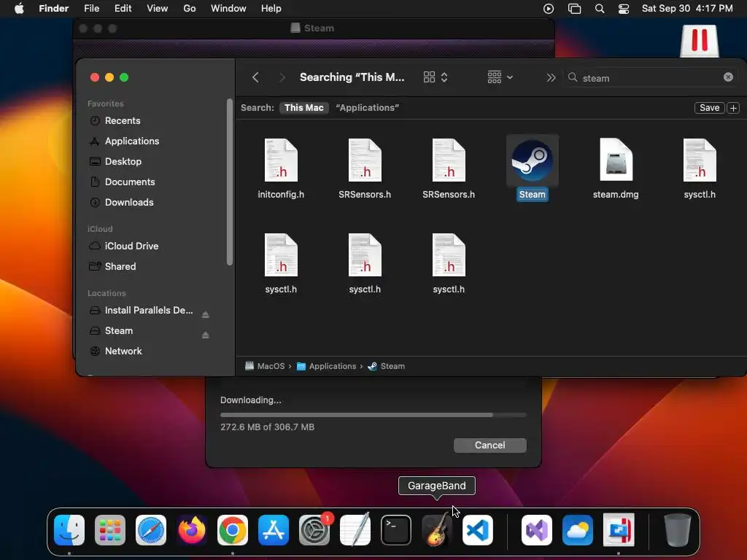
Task: Open Control Center in the menu bar
Action: pos(624,9)
